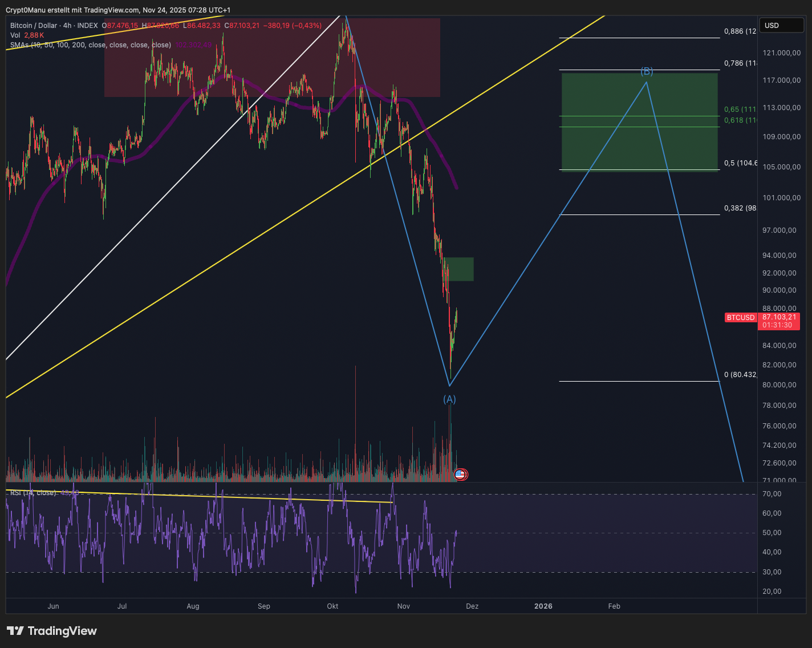The height and width of the screenshot is (648, 812).
Task: Select the green 0,618 Fibonacci label
Action: coord(740,120)
